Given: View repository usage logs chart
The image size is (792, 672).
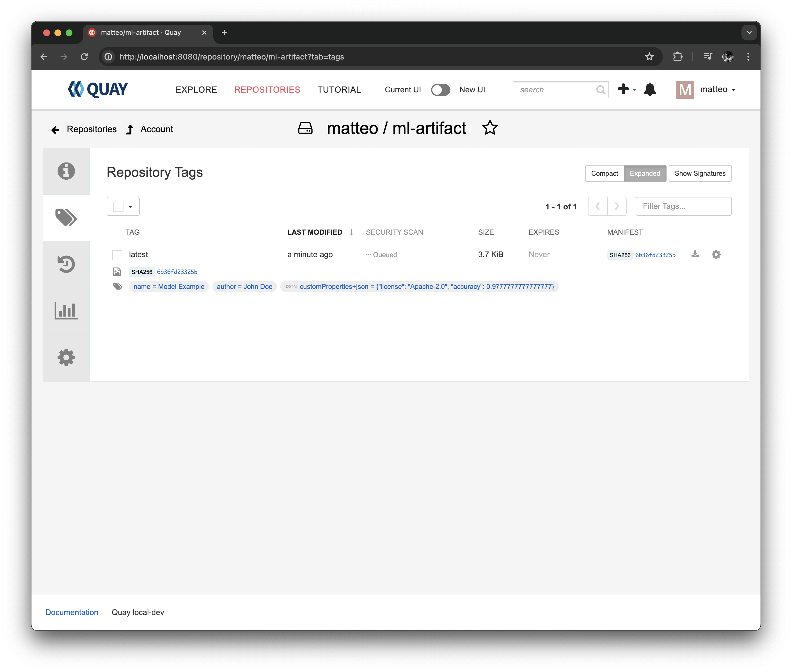Looking at the screenshot, I should coord(66,311).
